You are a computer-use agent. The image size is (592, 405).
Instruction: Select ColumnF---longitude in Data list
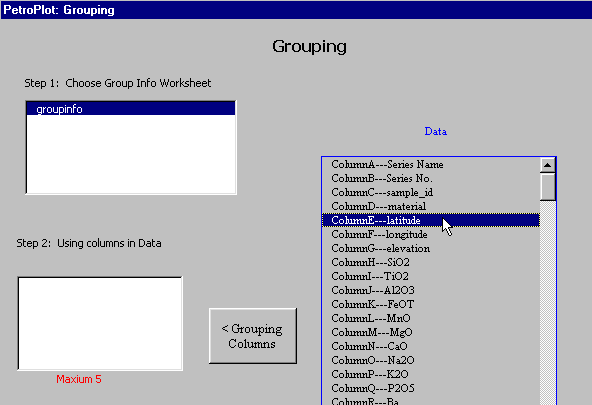click(431, 234)
